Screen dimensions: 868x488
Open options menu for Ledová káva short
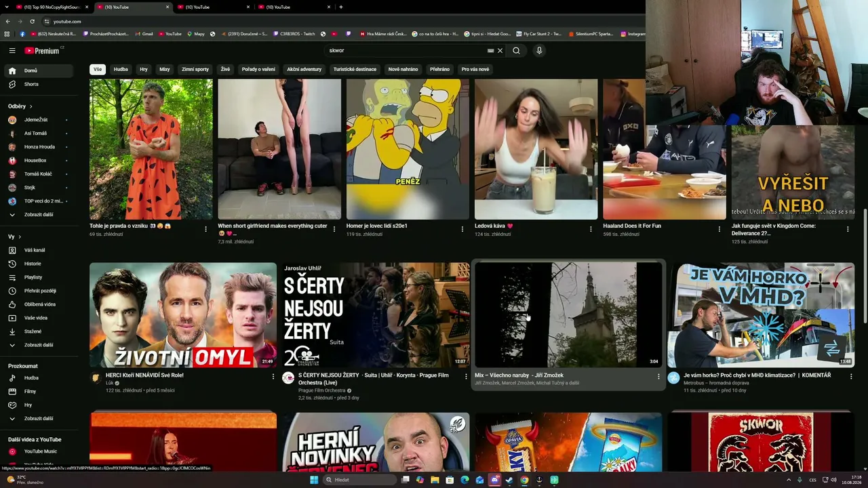(x=591, y=229)
